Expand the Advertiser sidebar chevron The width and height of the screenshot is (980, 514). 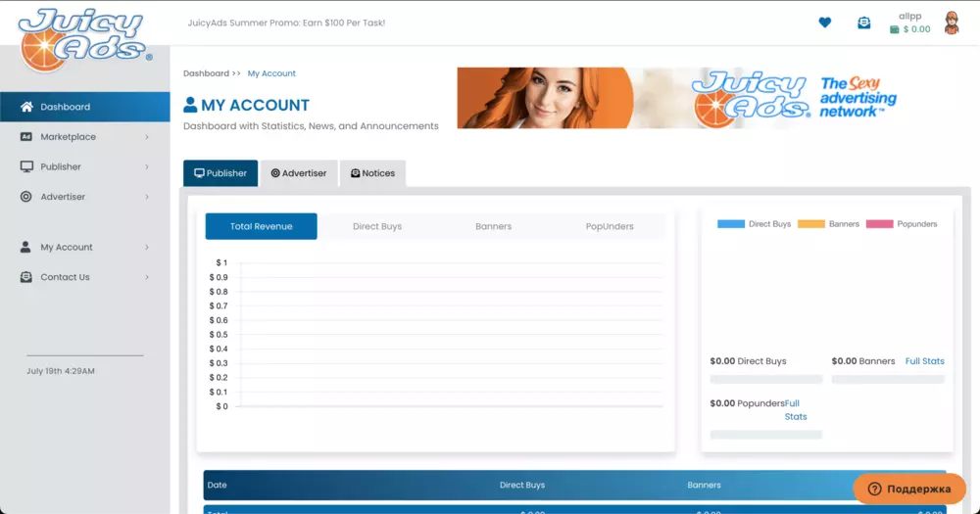coord(147,197)
